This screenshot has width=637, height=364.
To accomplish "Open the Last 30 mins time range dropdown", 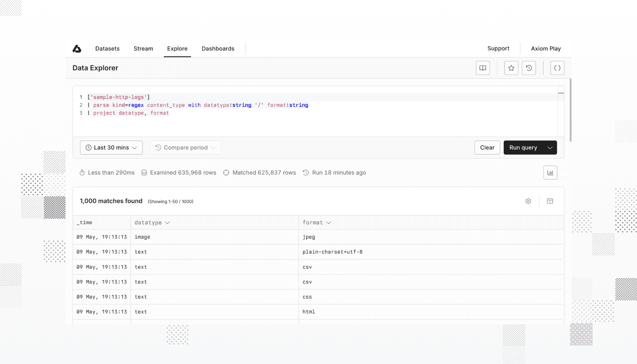I will pyautogui.click(x=111, y=147).
